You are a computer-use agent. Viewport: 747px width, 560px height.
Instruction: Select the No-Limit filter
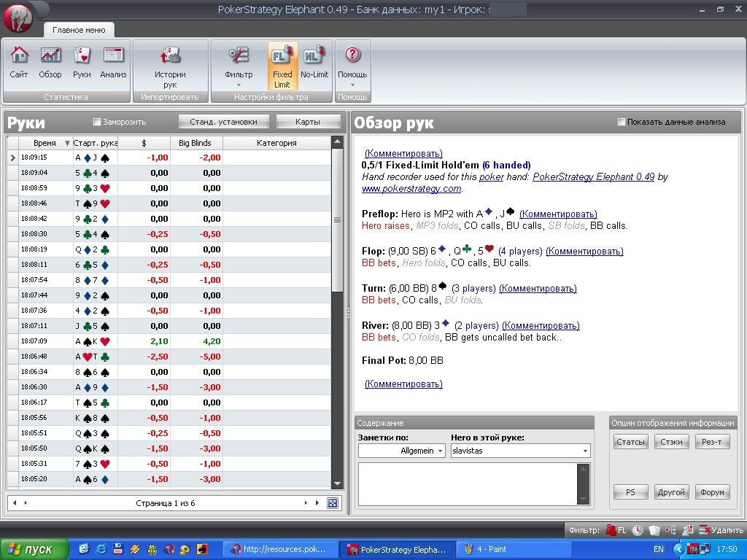(314, 62)
